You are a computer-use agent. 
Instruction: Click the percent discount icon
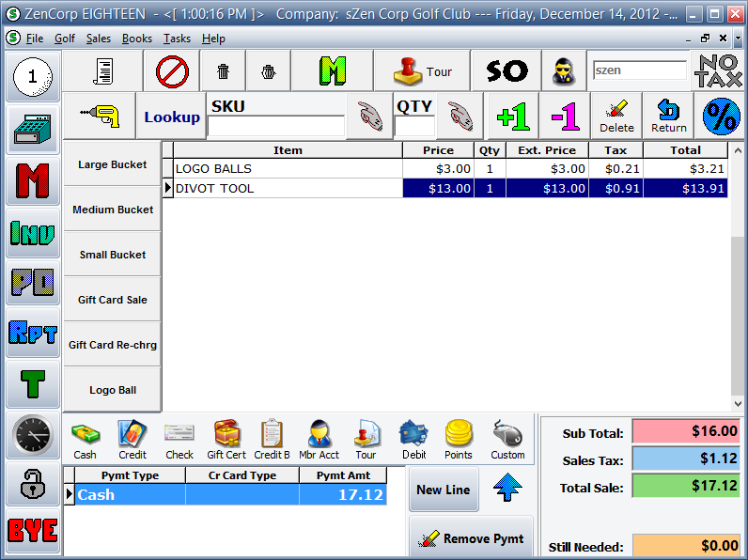tap(721, 116)
